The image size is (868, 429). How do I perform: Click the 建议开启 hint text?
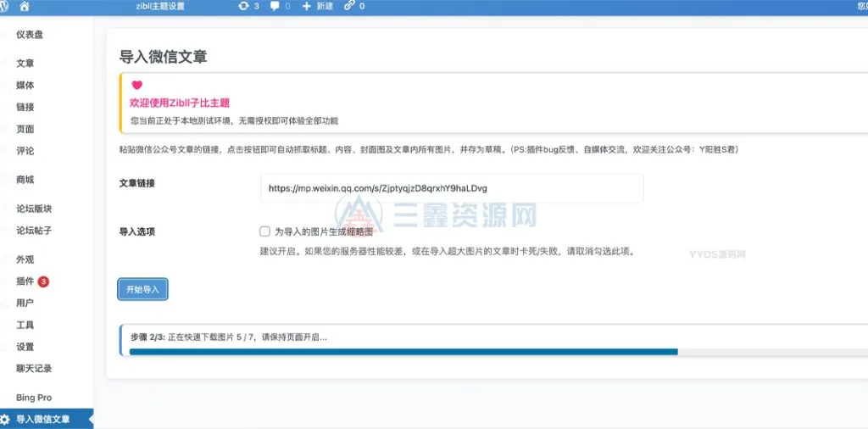click(448, 251)
